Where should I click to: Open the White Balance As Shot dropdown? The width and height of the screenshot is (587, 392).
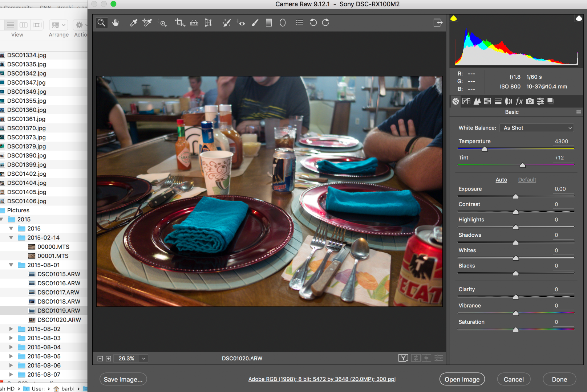pos(538,128)
